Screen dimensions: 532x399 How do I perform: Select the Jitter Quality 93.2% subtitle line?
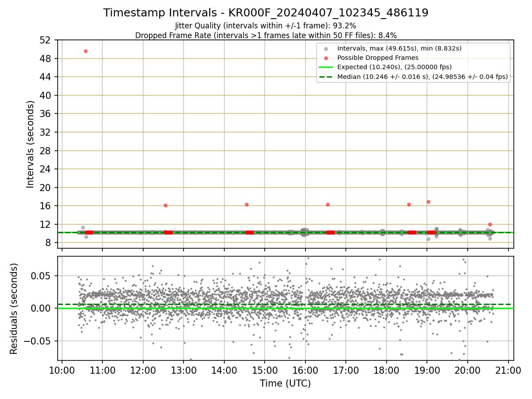266,26
